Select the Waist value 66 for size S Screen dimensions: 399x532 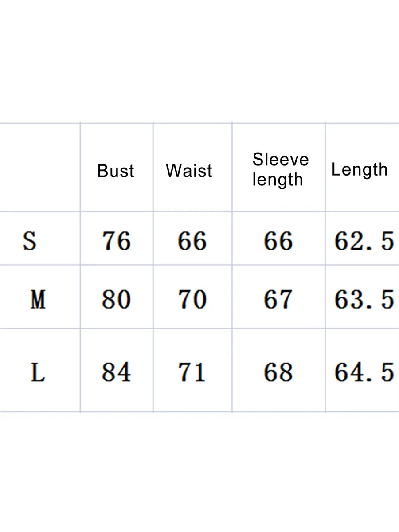pos(192,242)
